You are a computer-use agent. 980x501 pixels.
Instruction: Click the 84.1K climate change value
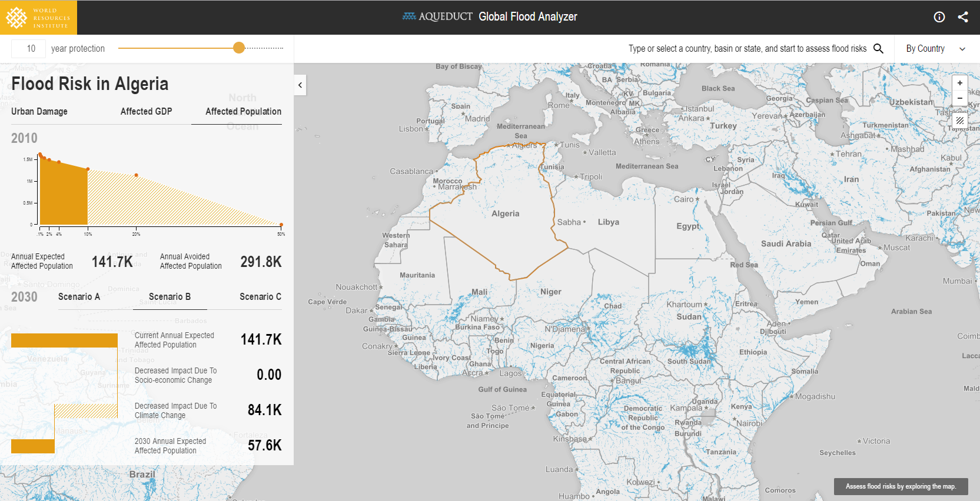(264, 410)
